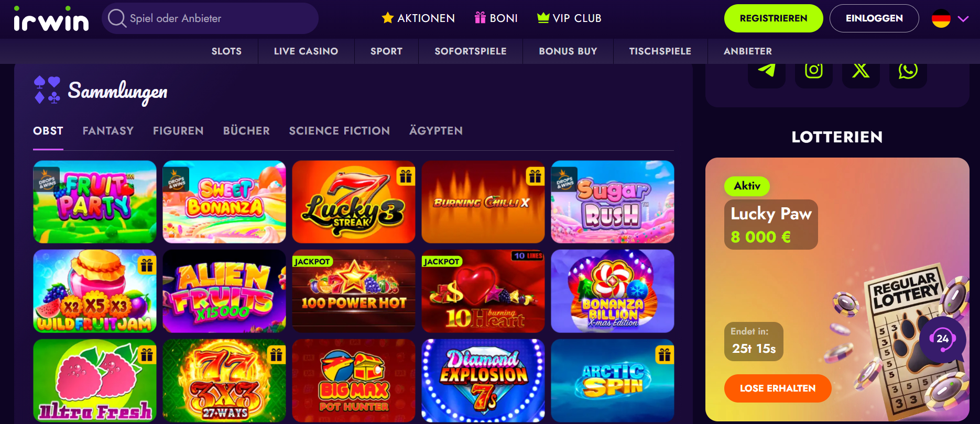Expand the language dropdown chevron
Screen dimensions: 980x424
pos(963,19)
